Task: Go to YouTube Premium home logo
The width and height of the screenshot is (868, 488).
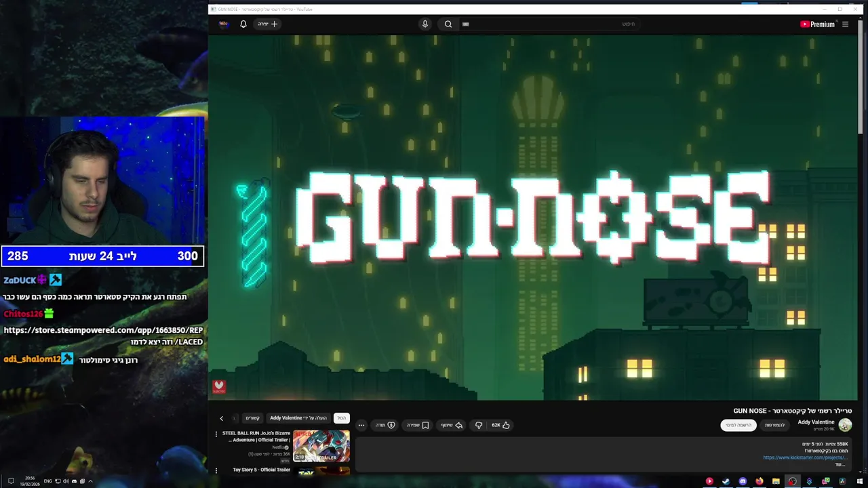Action: tap(817, 24)
